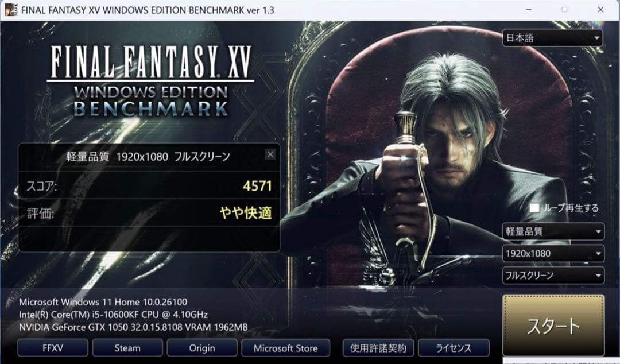
Task: Open the Steam store button
Action: pyautogui.click(x=127, y=348)
